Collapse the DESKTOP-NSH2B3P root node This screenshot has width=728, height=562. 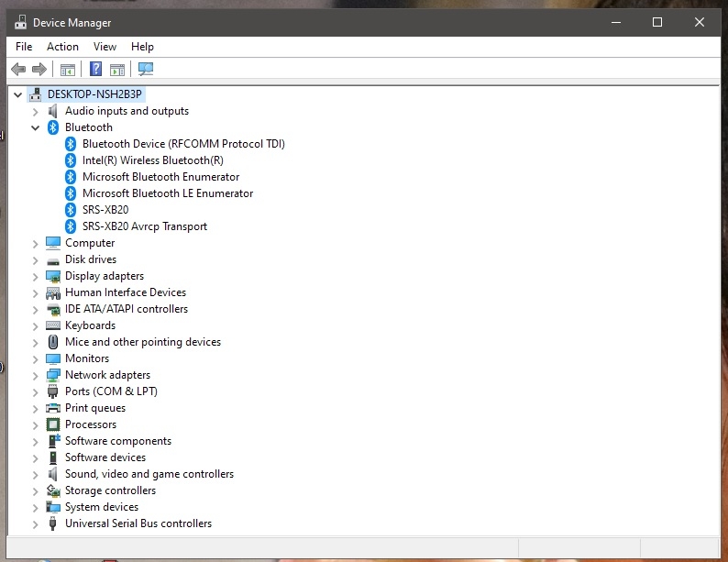click(17, 95)
